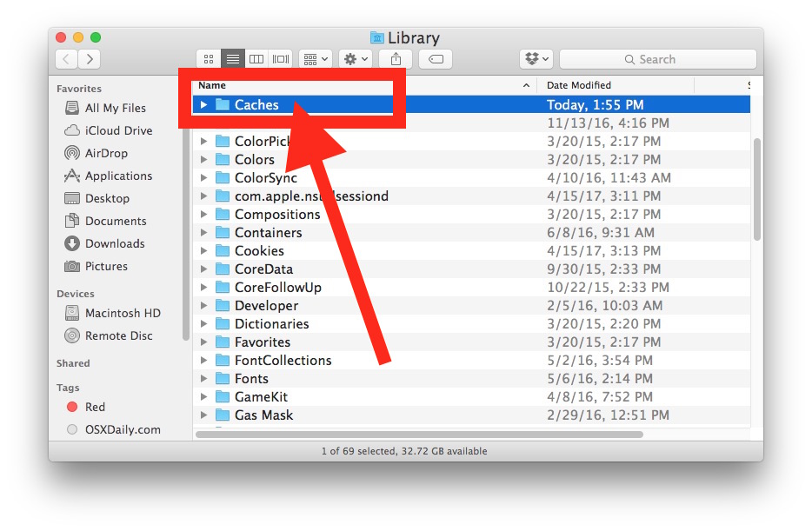Toggle list view button in toolbar
This screenshot has width=812, height=531.
pyautogui.click(x=232, y=59)
